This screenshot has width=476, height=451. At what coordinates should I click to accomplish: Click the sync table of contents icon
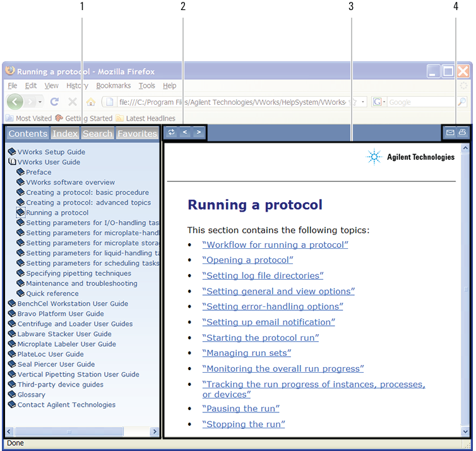(x=172, y=132)
